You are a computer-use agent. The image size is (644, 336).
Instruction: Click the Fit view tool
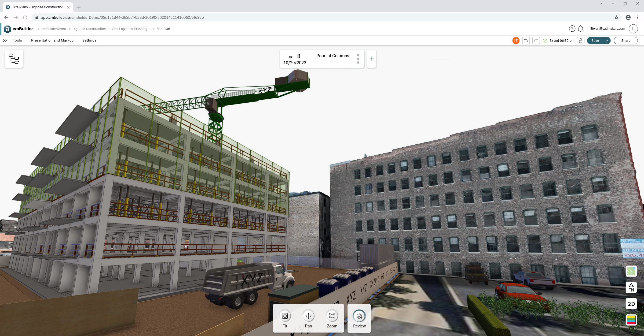tap(285, 316)
